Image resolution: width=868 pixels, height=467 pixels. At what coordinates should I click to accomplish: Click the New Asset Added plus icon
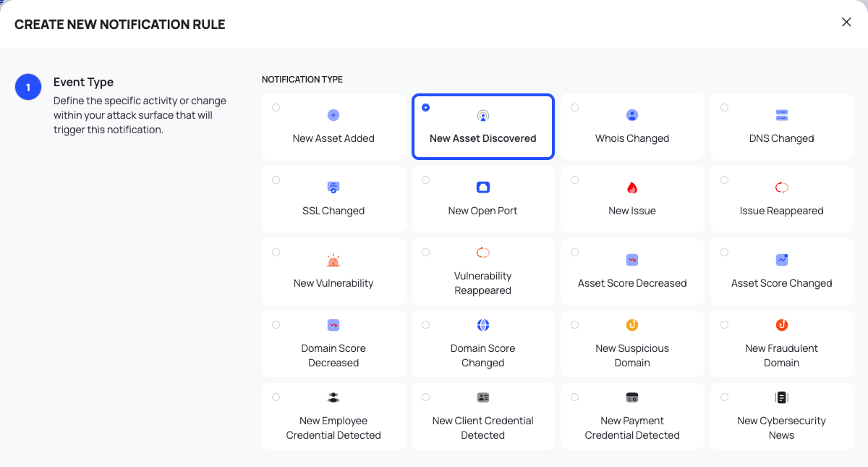pos(333,115)
